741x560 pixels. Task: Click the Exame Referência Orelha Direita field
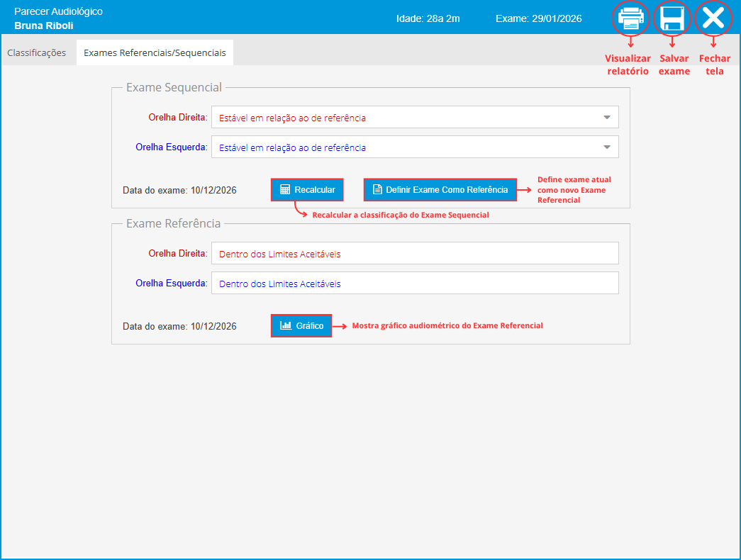click(415, 254)
